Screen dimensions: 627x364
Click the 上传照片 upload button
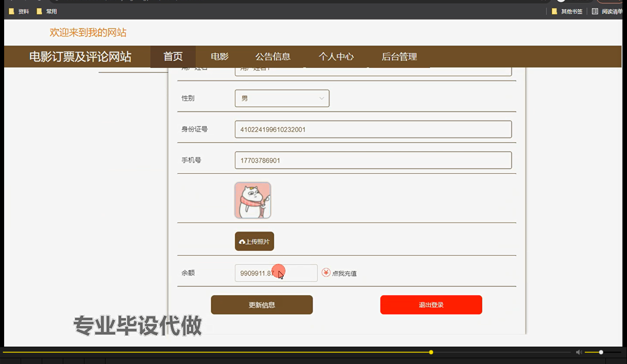(x=254, y=241)
